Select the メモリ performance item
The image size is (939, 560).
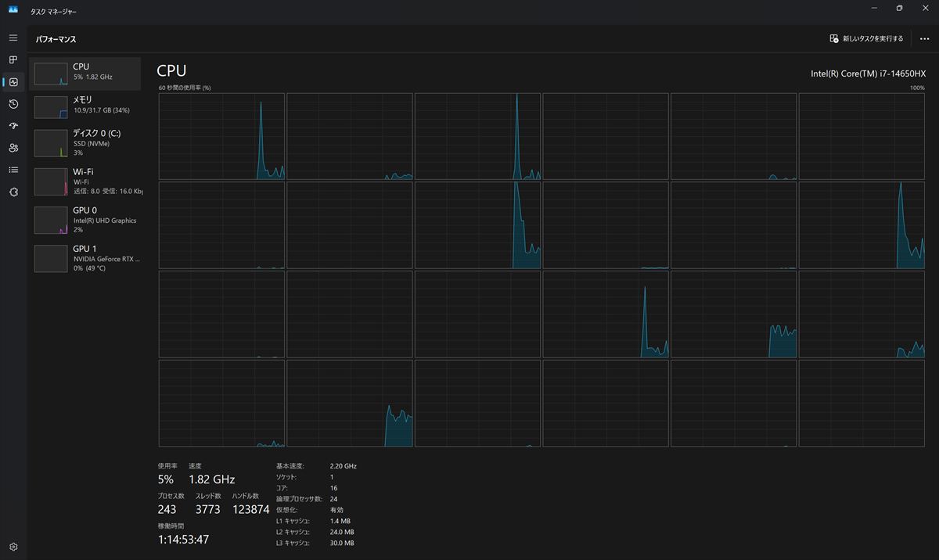(85, 106)
